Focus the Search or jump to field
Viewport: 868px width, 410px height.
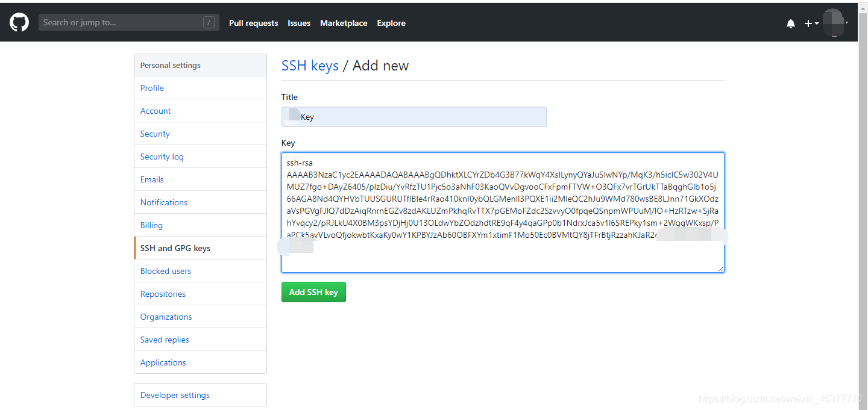click(x=121, y=23)
